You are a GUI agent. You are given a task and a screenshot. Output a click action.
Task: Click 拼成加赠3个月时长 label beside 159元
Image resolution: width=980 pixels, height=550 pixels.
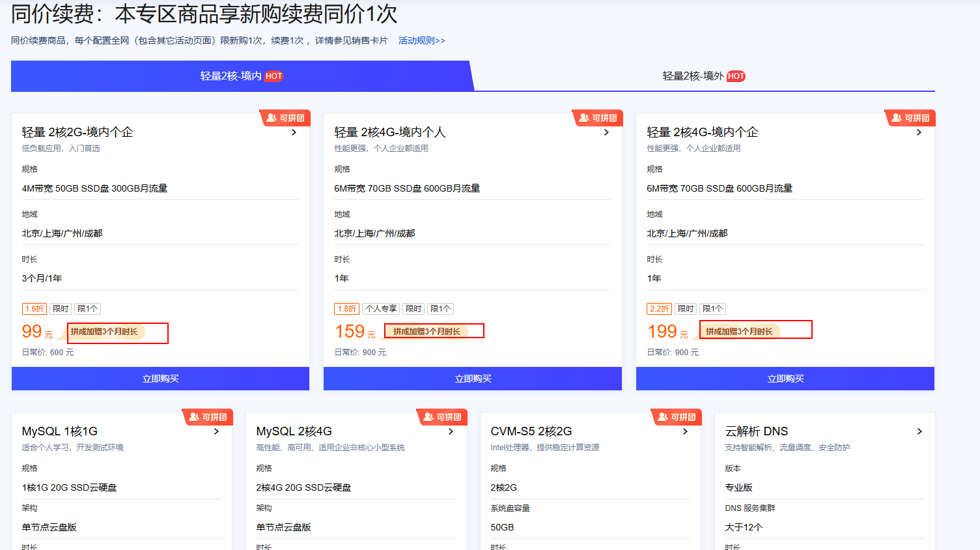427,332
